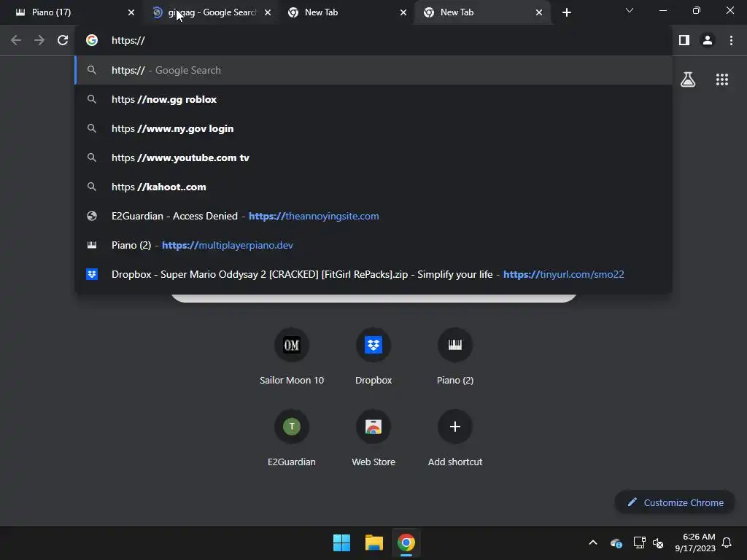Open the tab search dropdown arrow

tap(630, 10)
